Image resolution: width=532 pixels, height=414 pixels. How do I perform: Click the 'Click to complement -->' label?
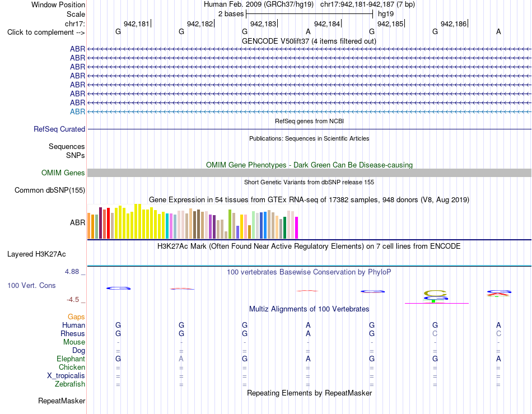point(46,32)
